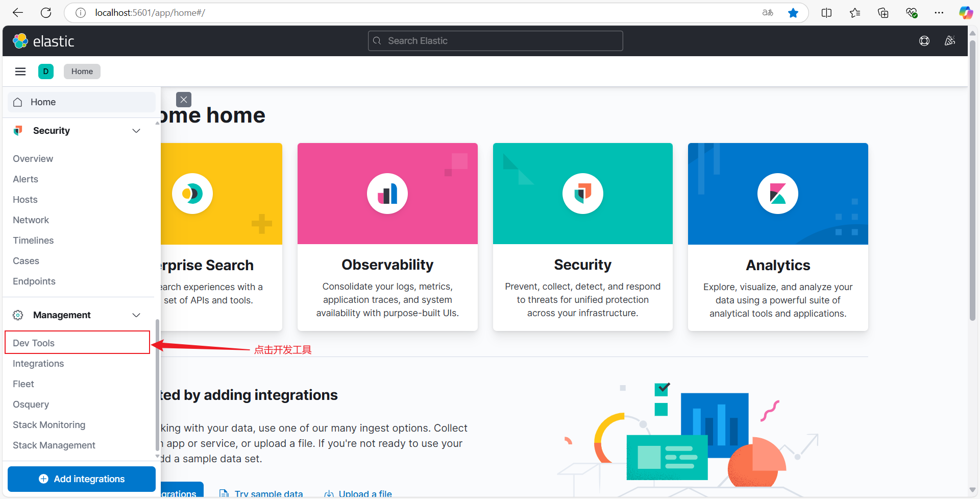Open Overview under Security
Screen dimensions: 980x499
(33, 159)
